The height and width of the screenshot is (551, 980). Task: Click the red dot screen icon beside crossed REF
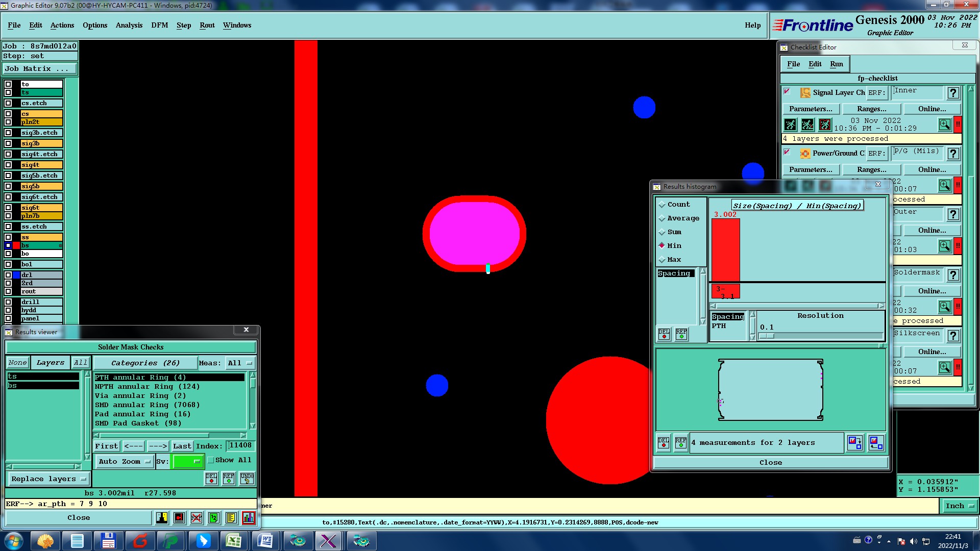pyautogui.click(x=179, y=518)
